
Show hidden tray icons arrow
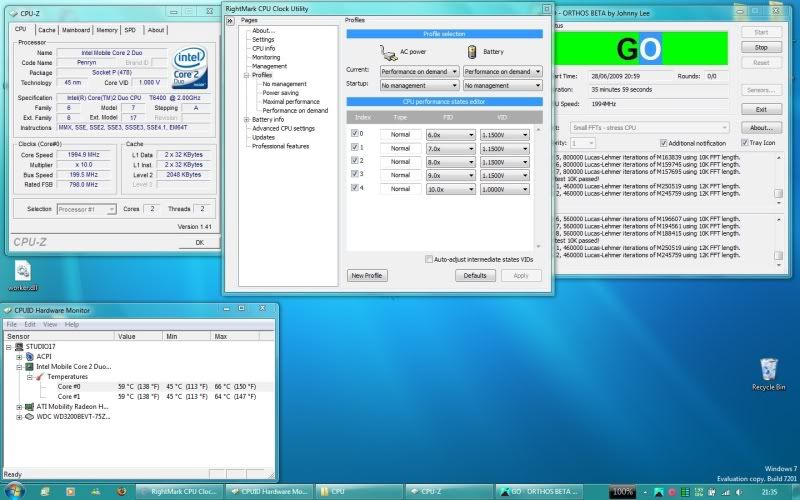click(645, 492)
